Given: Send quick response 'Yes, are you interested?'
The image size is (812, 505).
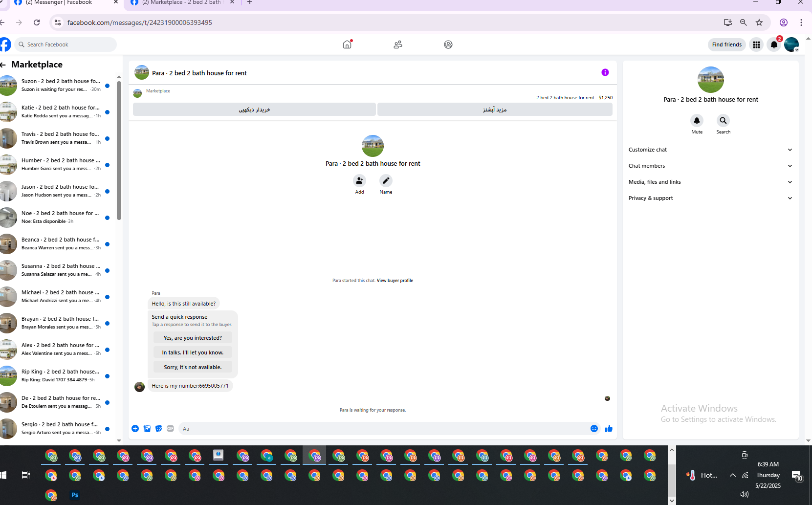Looking at the screenshot, I should [x=193, y=338].
